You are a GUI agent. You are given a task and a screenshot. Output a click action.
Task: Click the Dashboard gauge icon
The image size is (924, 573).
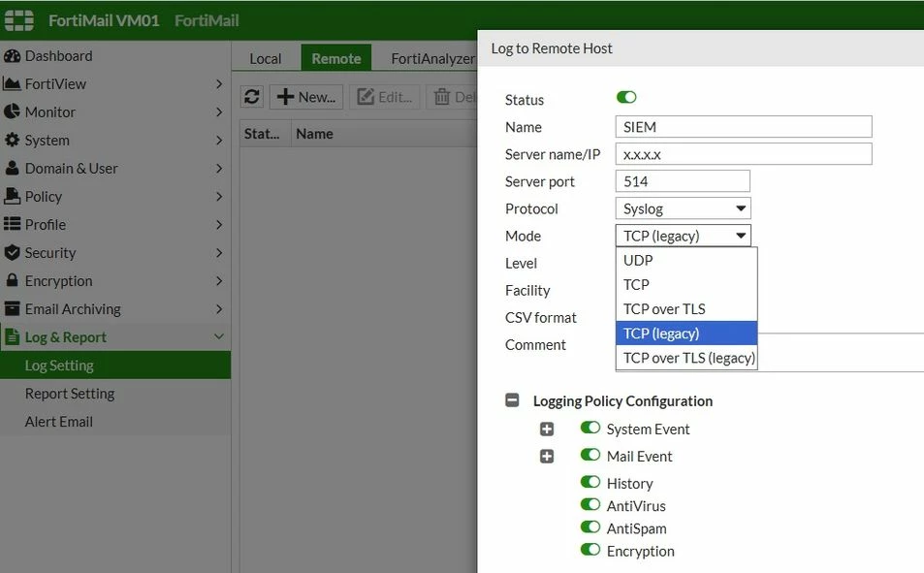(x=12, y=56)
